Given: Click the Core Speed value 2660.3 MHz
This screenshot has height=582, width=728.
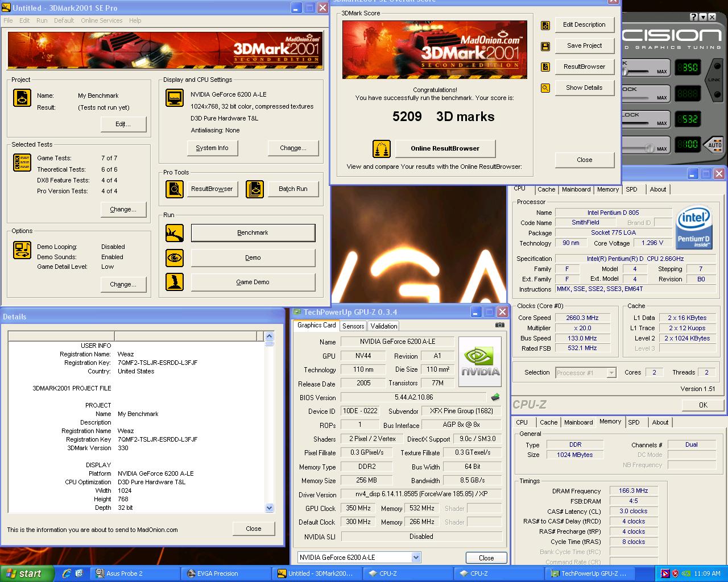Looking at the screenshot, I should coord(582,318).
